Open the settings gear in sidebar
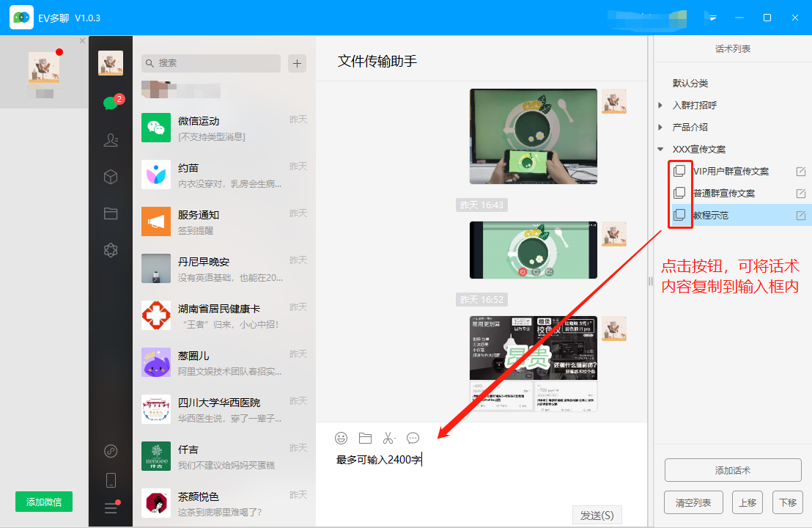Viewport: 812px width, 528px height. click(111, 250)
